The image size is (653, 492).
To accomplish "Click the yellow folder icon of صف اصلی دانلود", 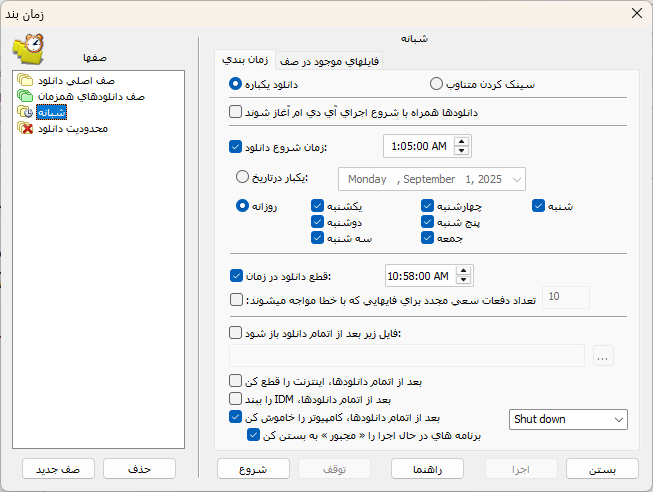I will pos(25,80).
